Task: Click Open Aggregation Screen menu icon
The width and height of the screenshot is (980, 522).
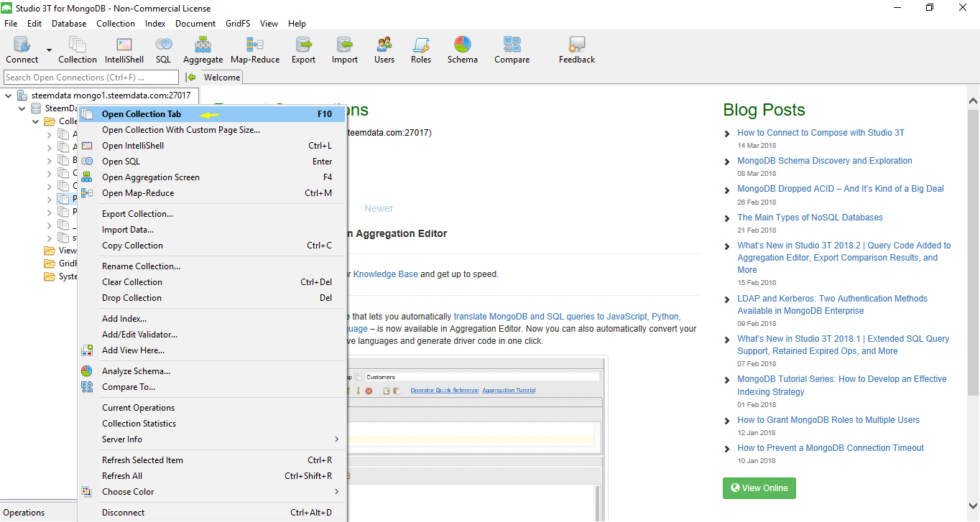Action: click(87, 177)
